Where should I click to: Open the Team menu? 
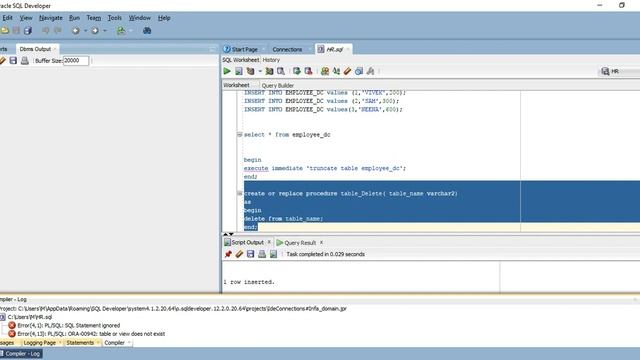click(x=93, y=18)
